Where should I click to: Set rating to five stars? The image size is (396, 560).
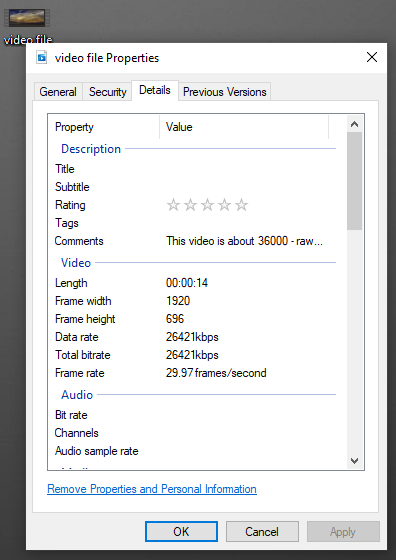(x=242, y=205)
